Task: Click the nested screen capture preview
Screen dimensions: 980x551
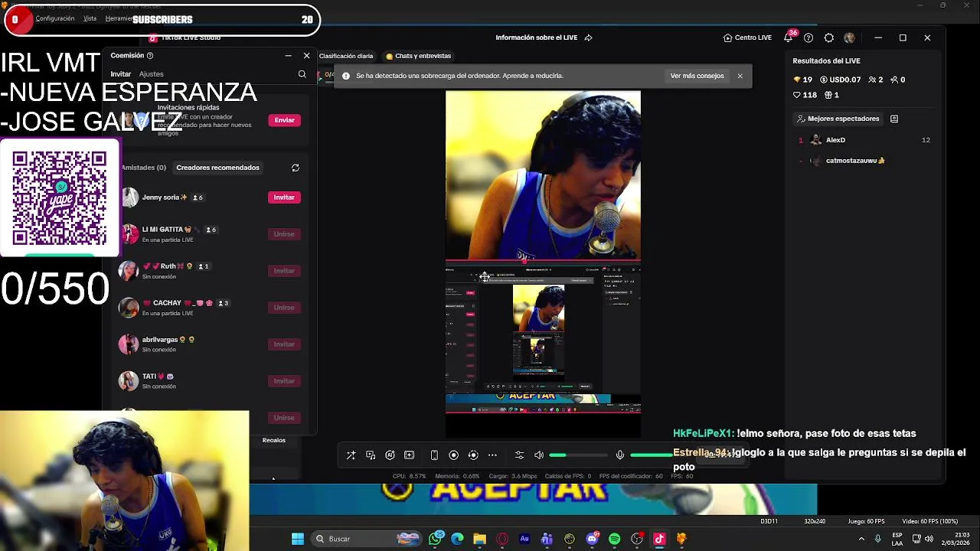Action: (x=543, y=339)
